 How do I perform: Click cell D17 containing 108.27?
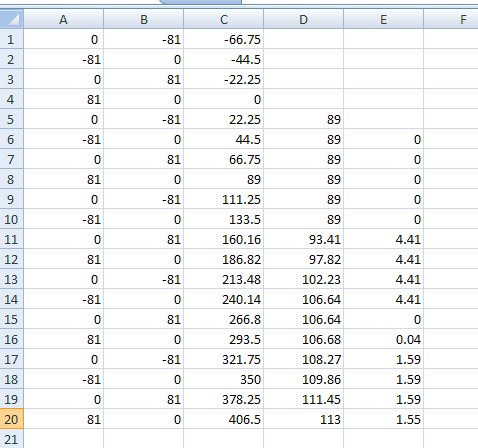pos(303,359)
